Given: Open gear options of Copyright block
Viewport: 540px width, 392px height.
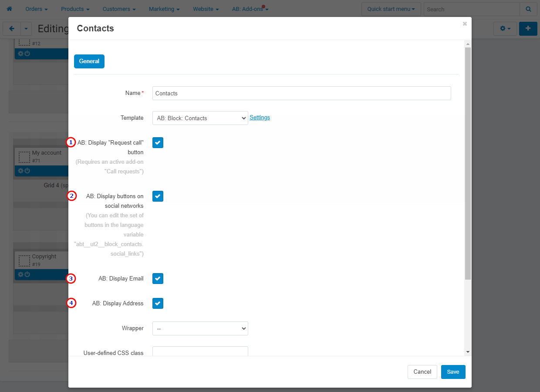Looking at the screenshot, I should tap(20, 274).
